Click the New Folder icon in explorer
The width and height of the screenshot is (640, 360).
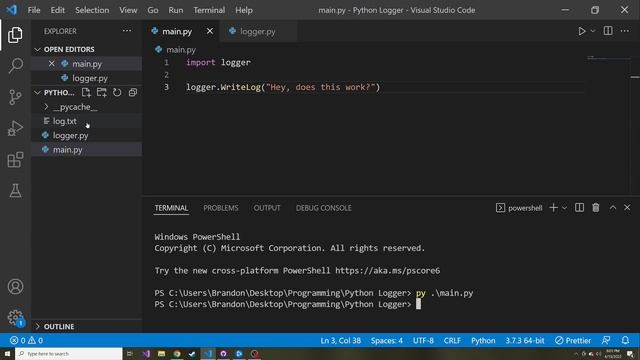tap(102, 93)
